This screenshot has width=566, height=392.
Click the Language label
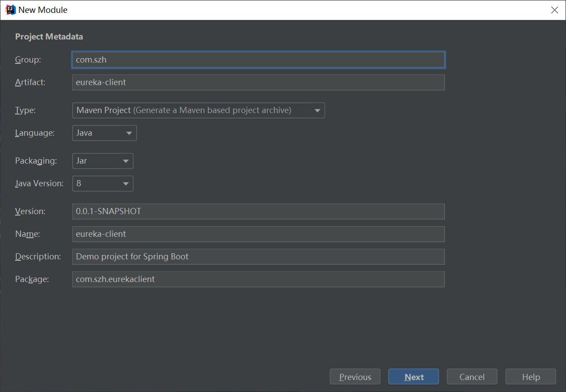pyautogui.click(x=35, y=133)
